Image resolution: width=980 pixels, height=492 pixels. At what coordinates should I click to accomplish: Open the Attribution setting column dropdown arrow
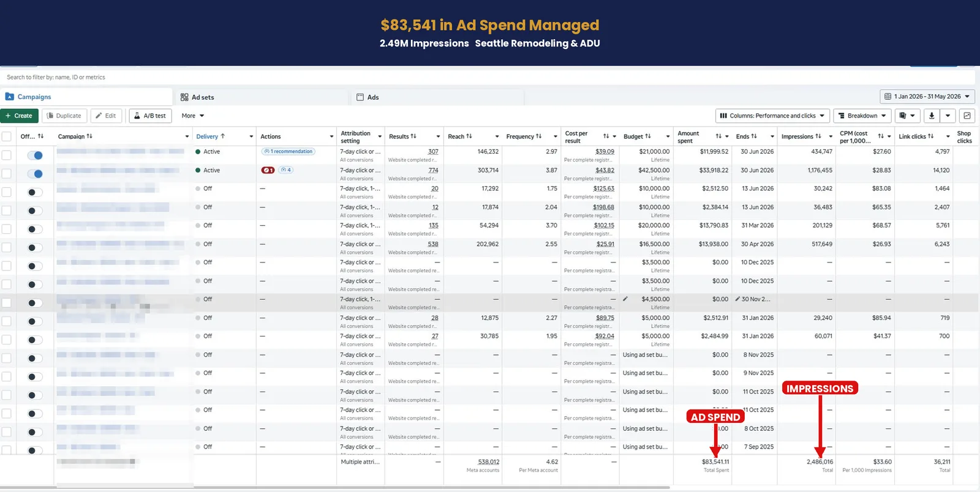click(380, 136)
